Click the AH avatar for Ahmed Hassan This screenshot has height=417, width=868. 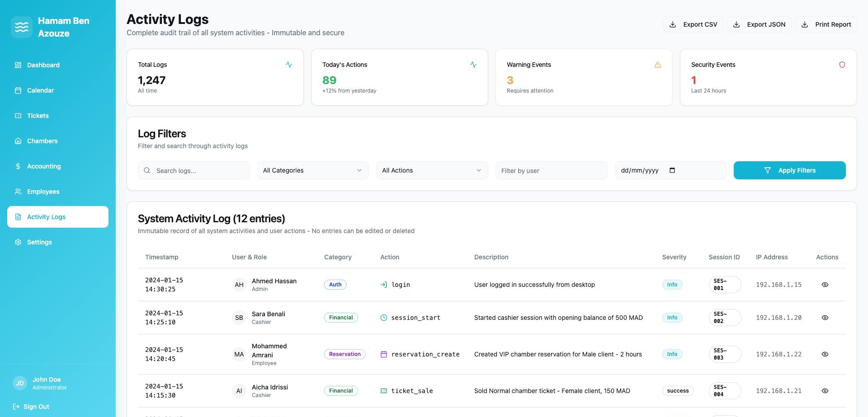point(239,285)
